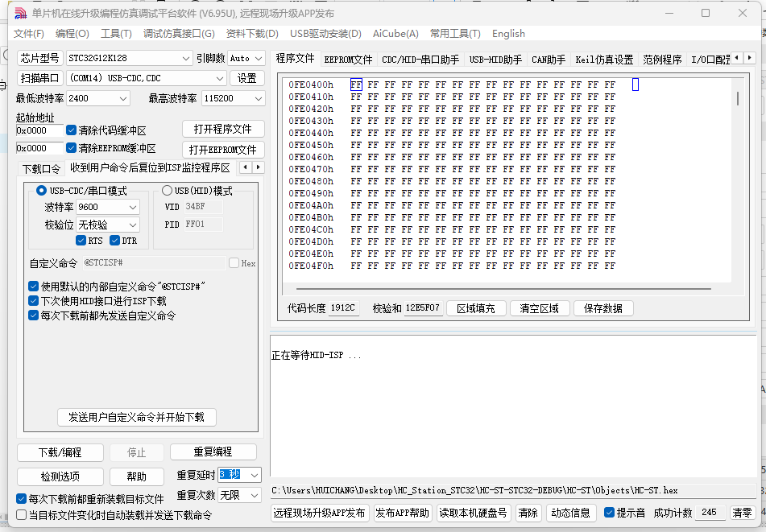
Task: Select USB(HID)模式 radio button
Action: coord(167,191)
